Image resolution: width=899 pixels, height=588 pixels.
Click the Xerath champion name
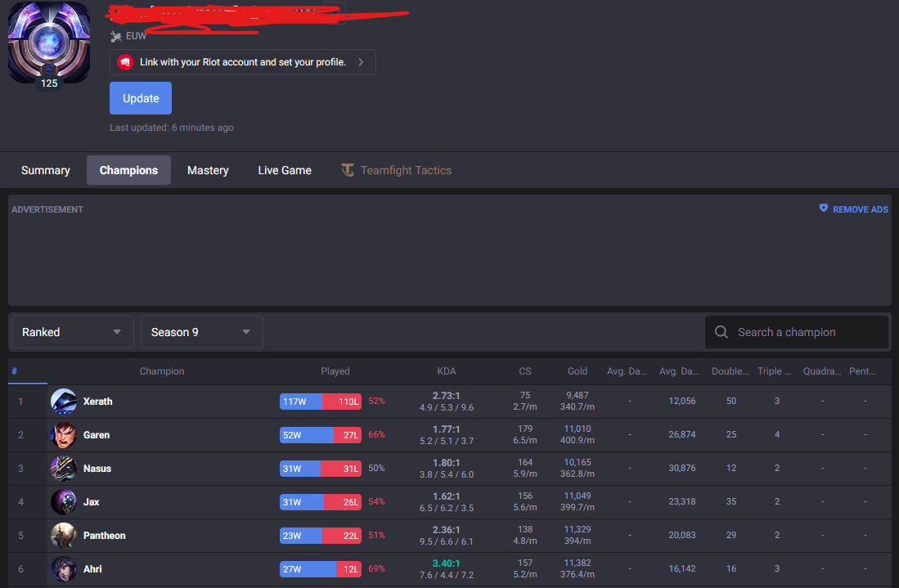(97, 402)
